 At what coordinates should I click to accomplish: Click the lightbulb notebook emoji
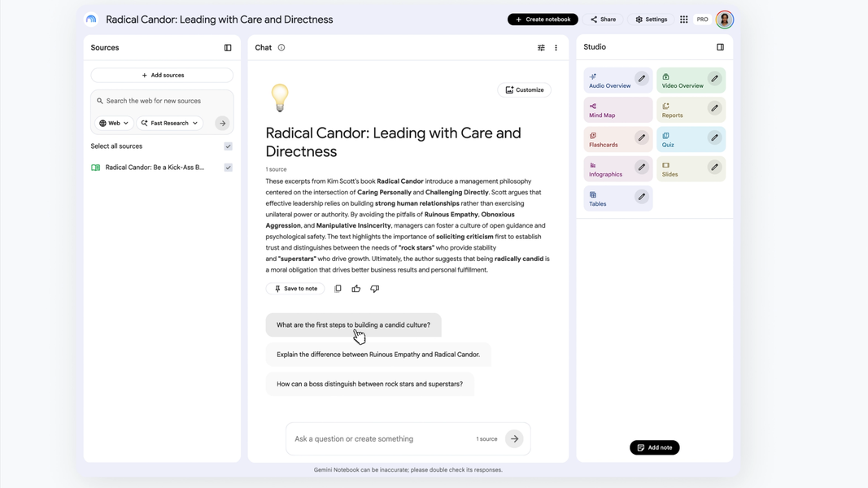(x=280, y=98)
